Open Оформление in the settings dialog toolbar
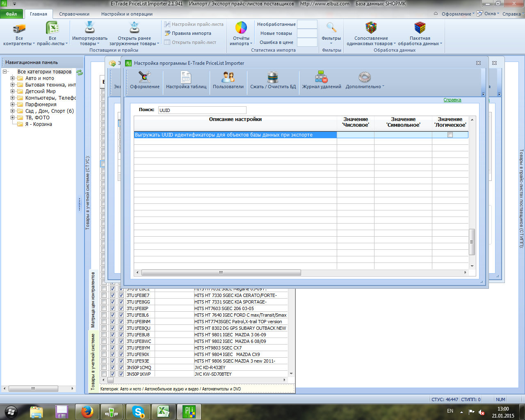The image size is (525, 420). (x=145, y=80)
